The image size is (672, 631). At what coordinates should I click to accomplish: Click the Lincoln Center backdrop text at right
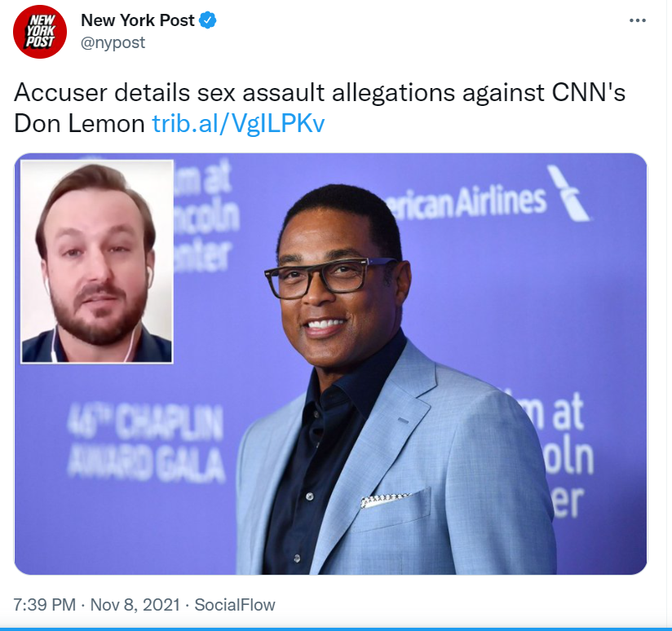tap(559, 454)
